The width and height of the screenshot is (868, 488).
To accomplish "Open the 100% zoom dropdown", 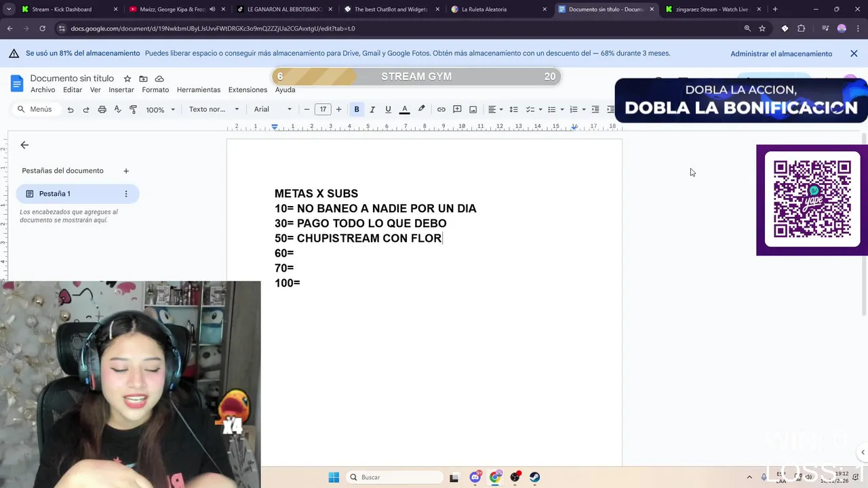I will [x=161, y=109].
